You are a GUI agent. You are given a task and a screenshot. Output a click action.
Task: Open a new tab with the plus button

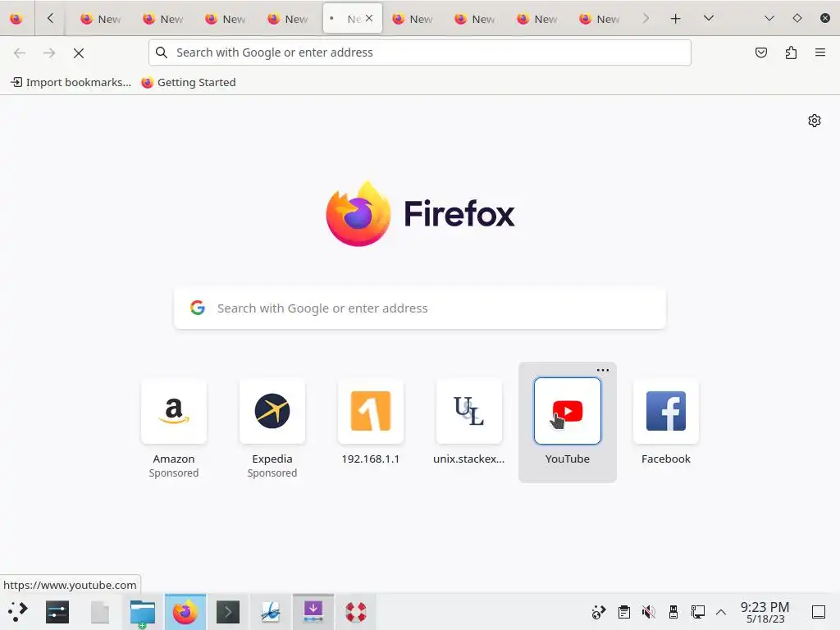pos(676,19)
